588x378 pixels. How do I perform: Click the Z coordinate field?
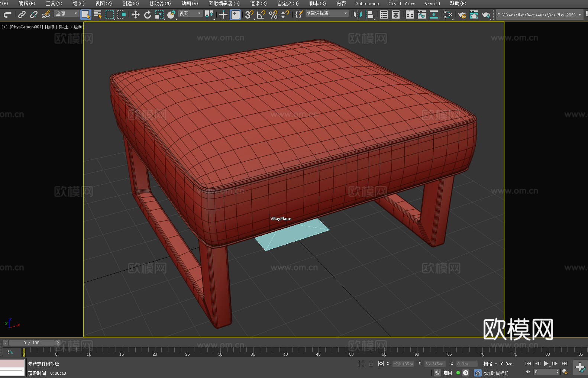point(467,364)
